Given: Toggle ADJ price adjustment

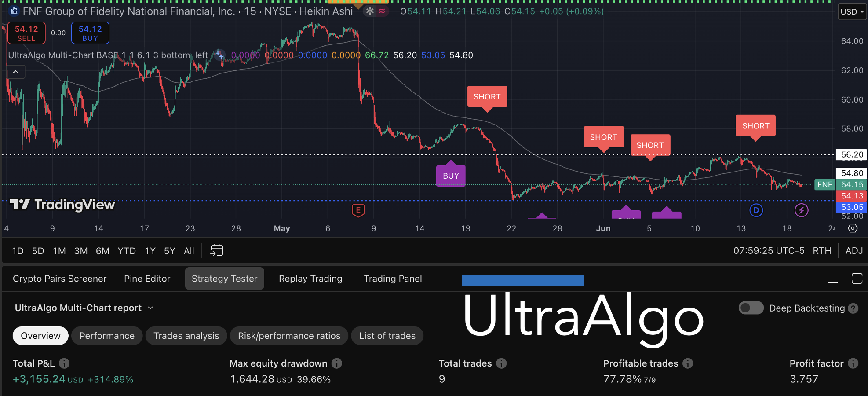Looking at the screenshot, I should 854,251.
